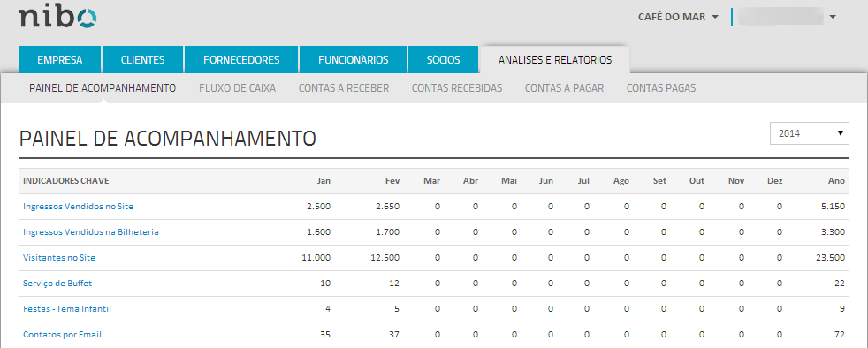868x348 pixels.
Task: Click the 22 yearly total for Buffet
Action: tap(840, 283)
